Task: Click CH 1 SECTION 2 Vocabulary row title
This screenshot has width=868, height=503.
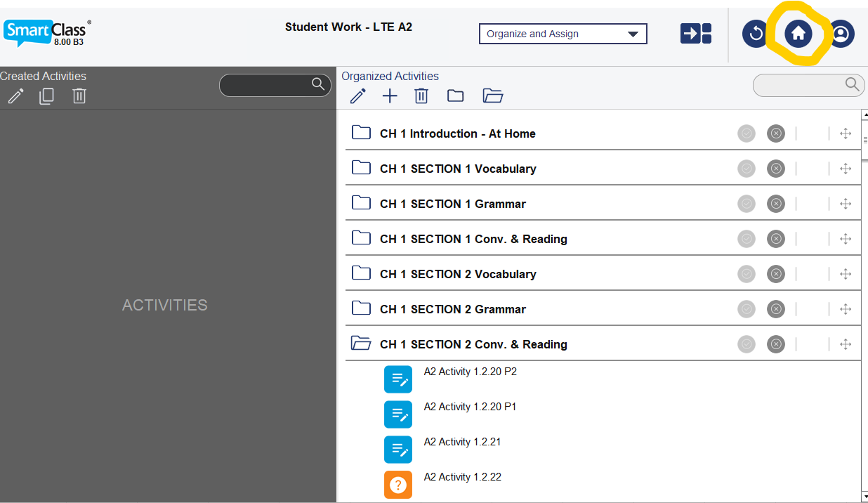Action: point(458,274)
